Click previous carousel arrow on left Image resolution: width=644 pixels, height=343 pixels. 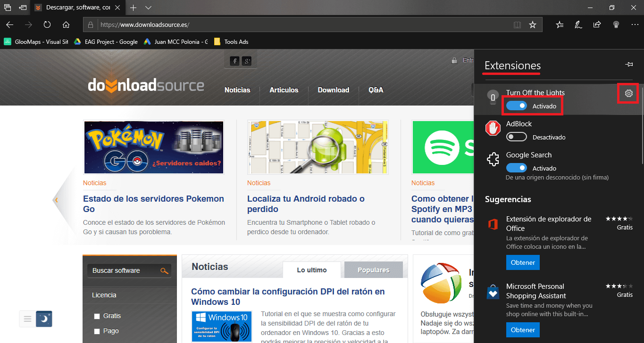pyautogui.click(x=56, y=200)
